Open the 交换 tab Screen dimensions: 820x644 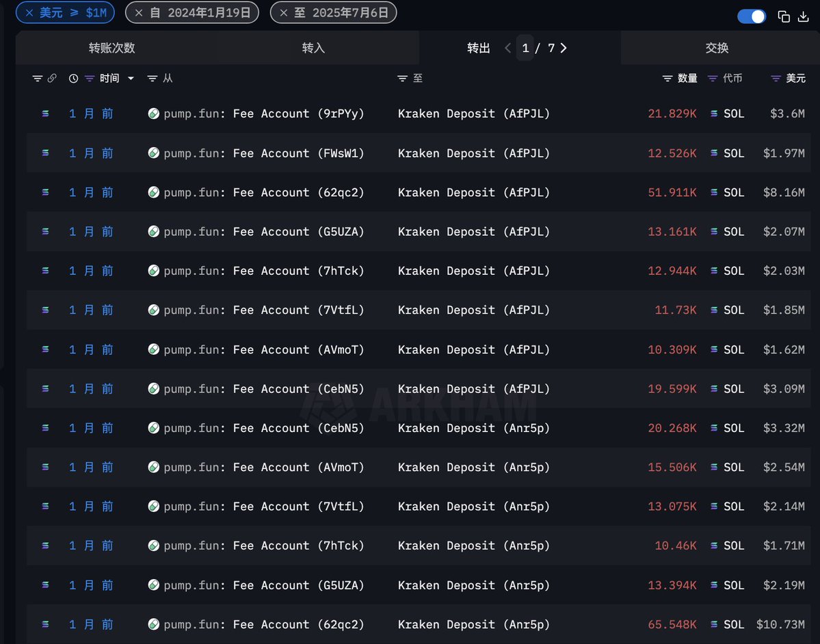click(x=717, y=48)
